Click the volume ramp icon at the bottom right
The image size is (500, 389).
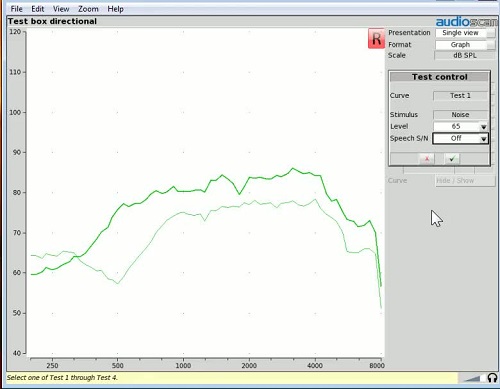pyautogui.click(x=472, y=378)
